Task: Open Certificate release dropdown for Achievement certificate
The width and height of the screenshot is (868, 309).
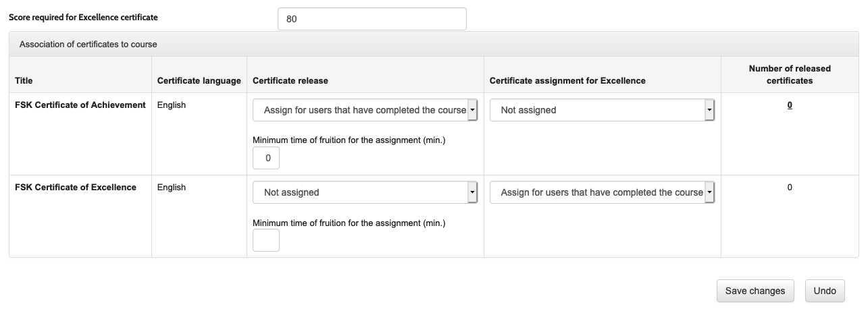Action: point(365,110)
